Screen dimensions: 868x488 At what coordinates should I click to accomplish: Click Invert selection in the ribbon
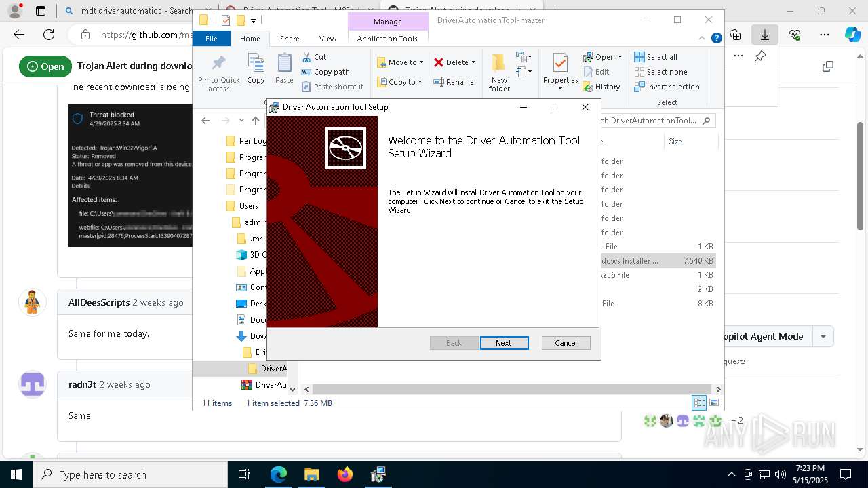(x=667, y=87)
